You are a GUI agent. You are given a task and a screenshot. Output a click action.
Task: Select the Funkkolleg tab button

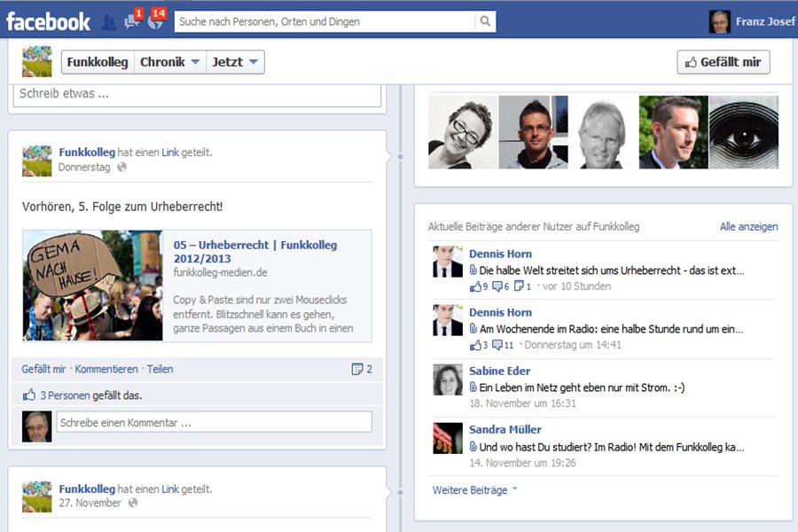98,62
